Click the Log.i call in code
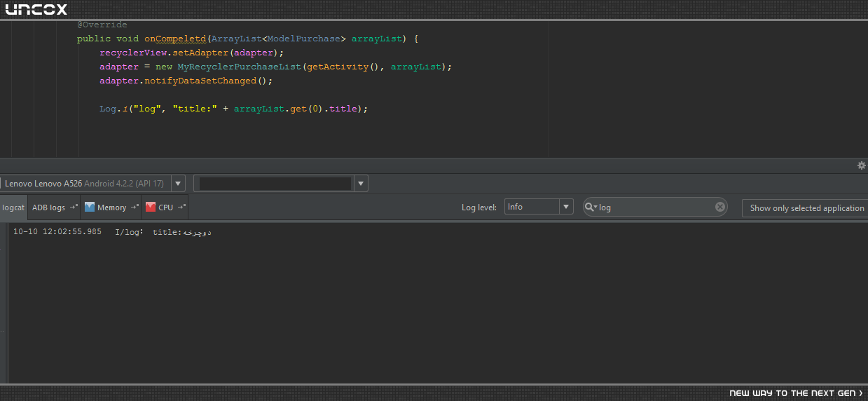This screenshot has height=401, width=868. pos(113,109)
